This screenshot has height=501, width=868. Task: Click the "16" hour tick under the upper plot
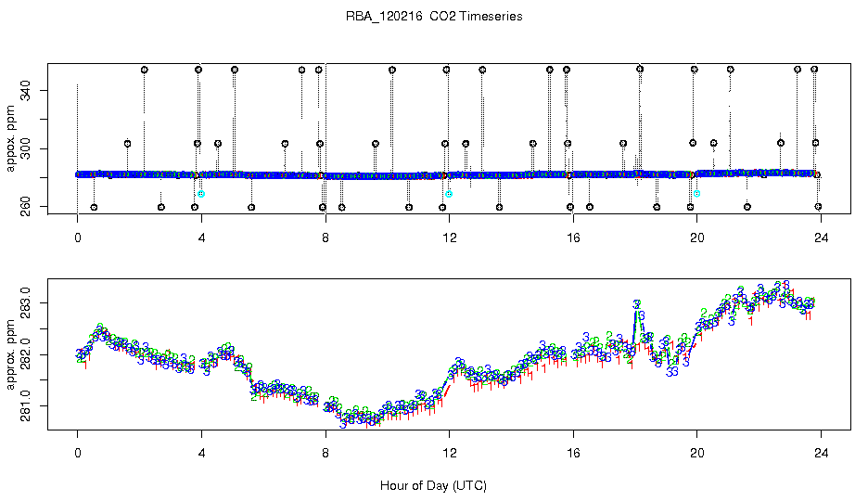[573, 238]
